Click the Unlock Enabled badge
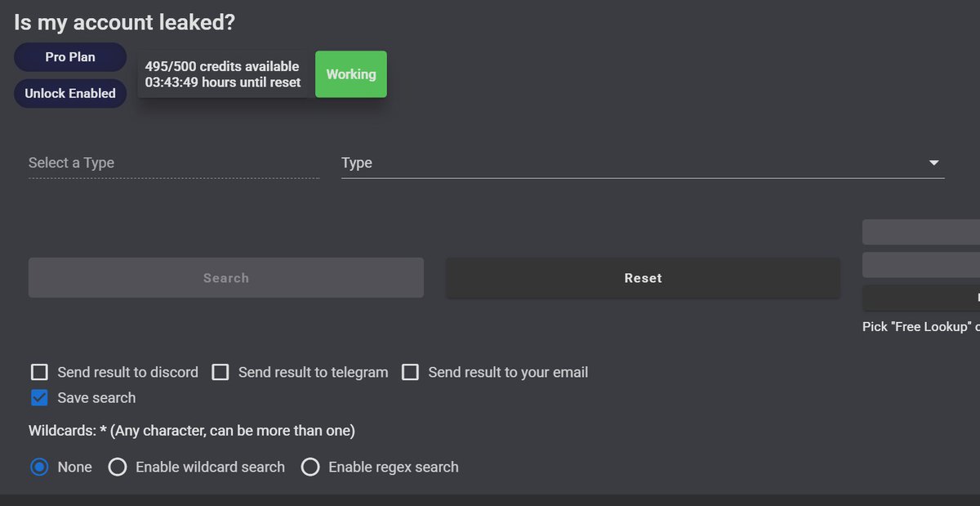This screenshot has width=980, height=506. [69, 93]
